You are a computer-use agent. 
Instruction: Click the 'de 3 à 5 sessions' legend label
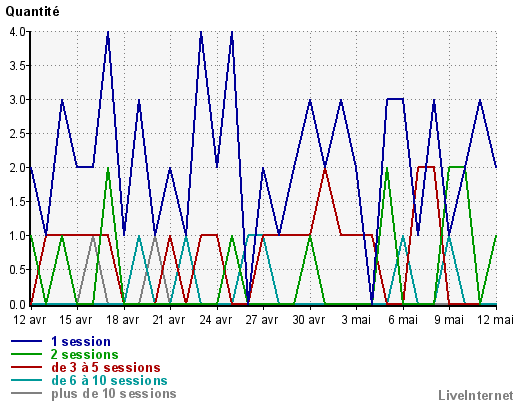106,367
